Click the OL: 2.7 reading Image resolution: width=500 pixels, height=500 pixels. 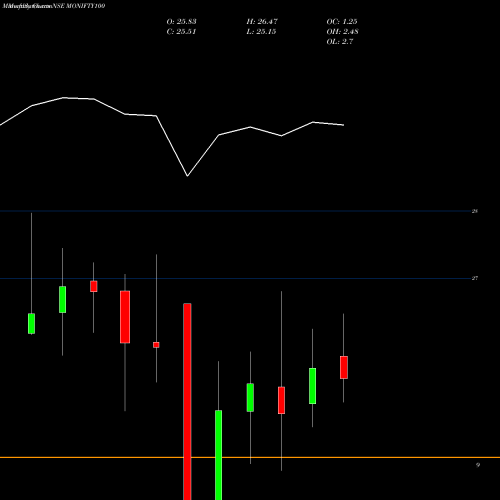[340, 42]
